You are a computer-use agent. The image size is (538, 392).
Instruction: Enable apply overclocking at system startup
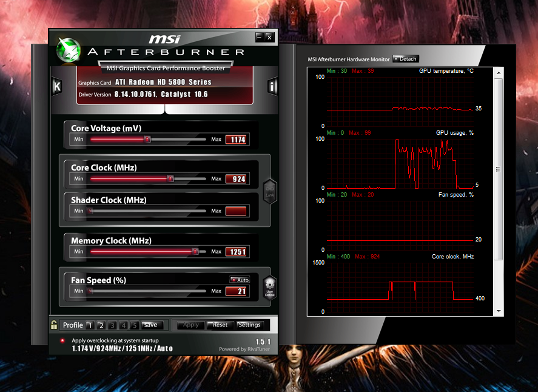point(62,340)
